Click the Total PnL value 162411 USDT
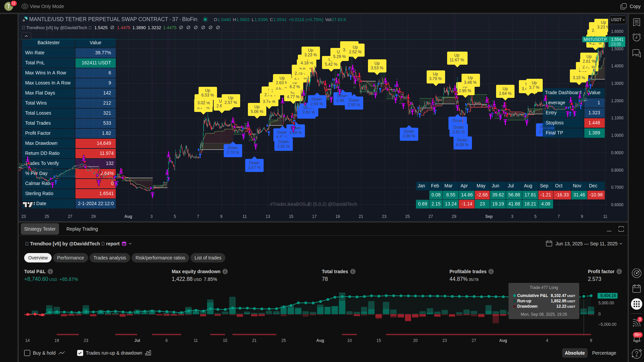This screenshot has height=362, width=644. tap(96, 63)
